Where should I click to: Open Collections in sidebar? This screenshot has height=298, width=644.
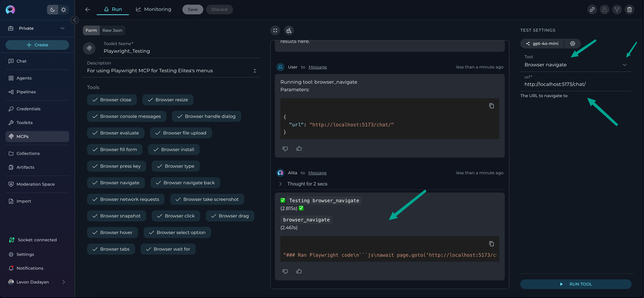click(37, 153)
